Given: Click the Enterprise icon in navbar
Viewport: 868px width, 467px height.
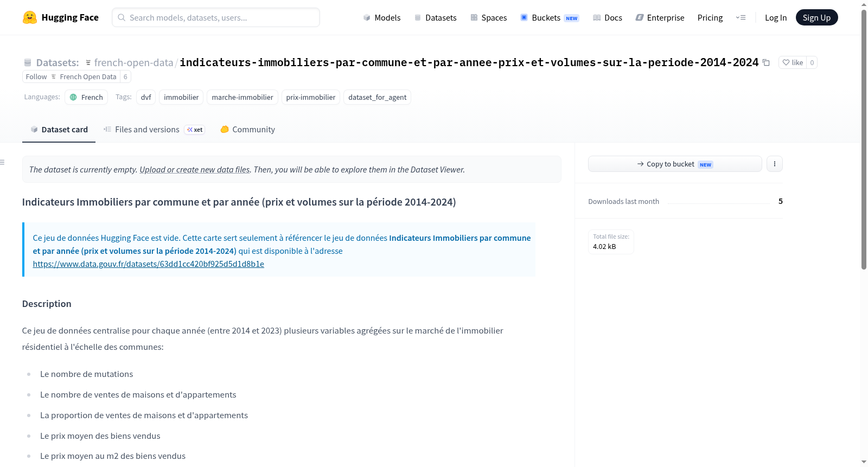Looking at the screenshot, I should pos(640,17).
